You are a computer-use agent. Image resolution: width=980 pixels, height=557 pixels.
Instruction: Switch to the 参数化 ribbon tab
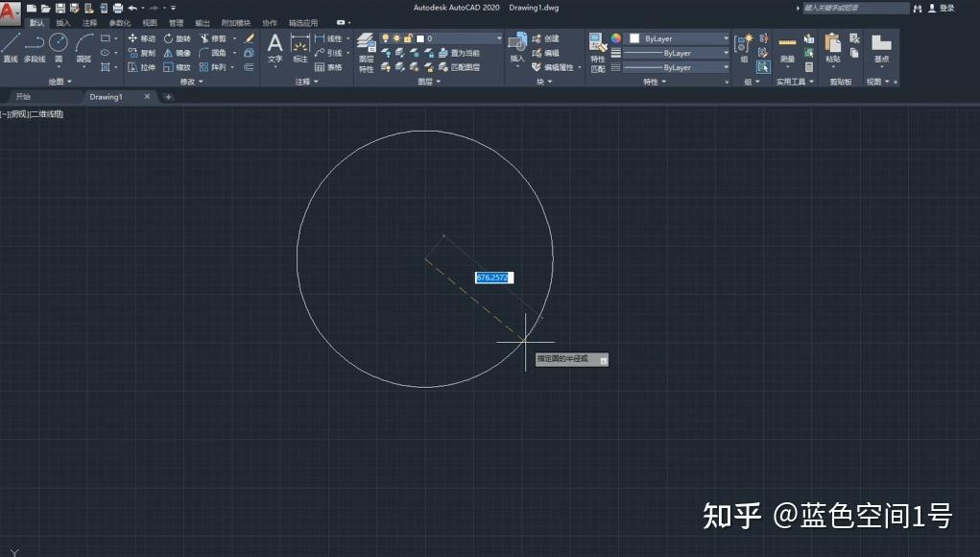118,22
